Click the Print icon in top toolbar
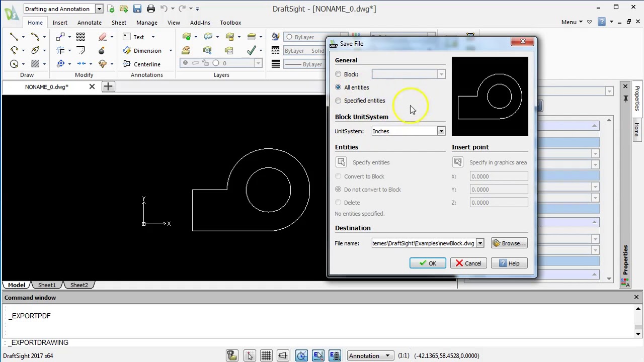Image resolution: width=644 pixels, height=362 pixels. [151, 9]
